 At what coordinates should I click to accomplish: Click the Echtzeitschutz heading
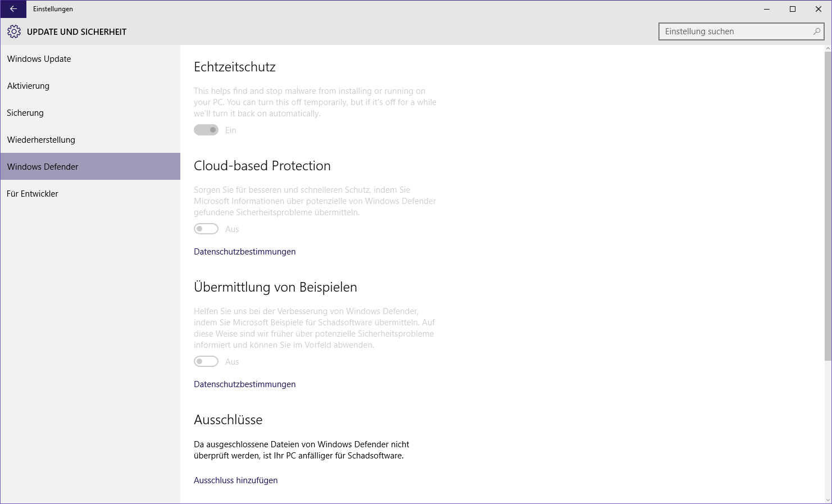235,67
